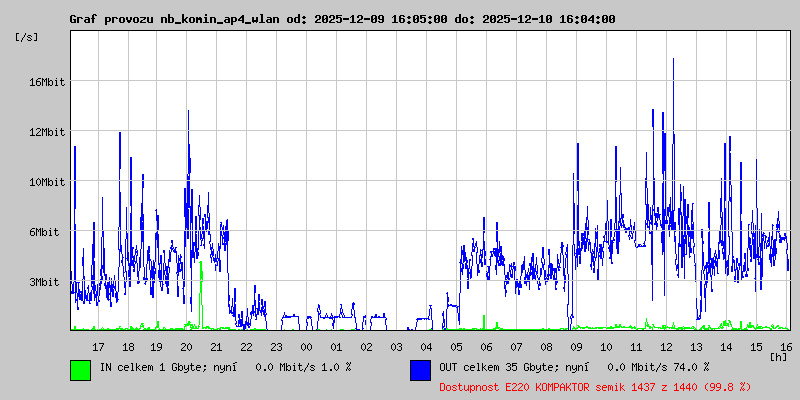Click the green IN legend color swatch
The image size is (800, 400).
click(81, 370)
